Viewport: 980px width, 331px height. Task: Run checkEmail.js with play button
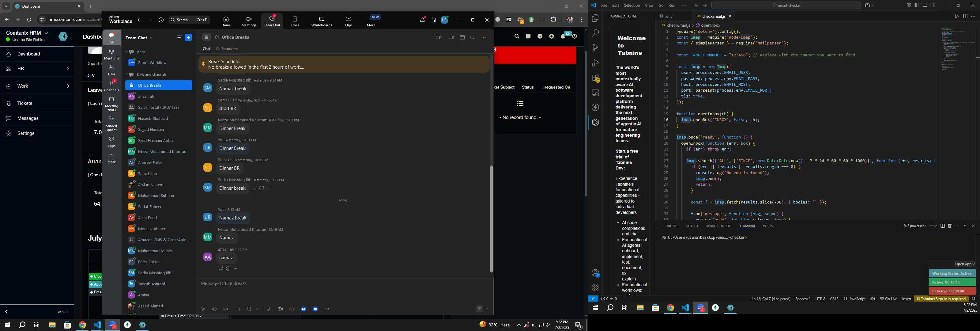point(956,17)
